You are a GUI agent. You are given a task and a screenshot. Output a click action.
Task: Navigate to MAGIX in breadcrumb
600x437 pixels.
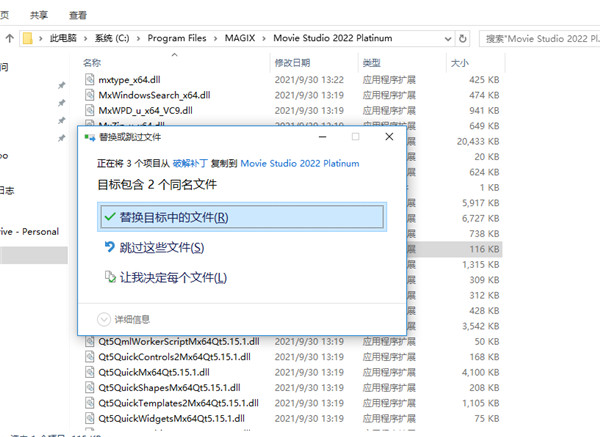pos(240,38)
